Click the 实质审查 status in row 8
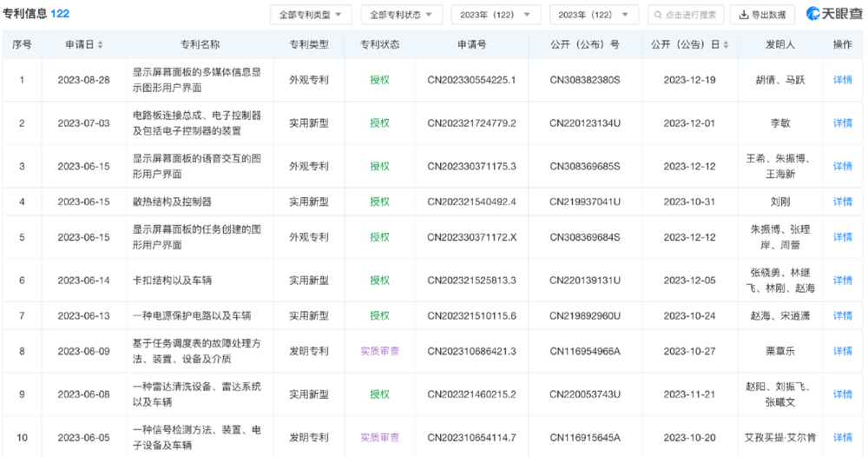This screenshot has width=868, height=457. coord(379,351)
